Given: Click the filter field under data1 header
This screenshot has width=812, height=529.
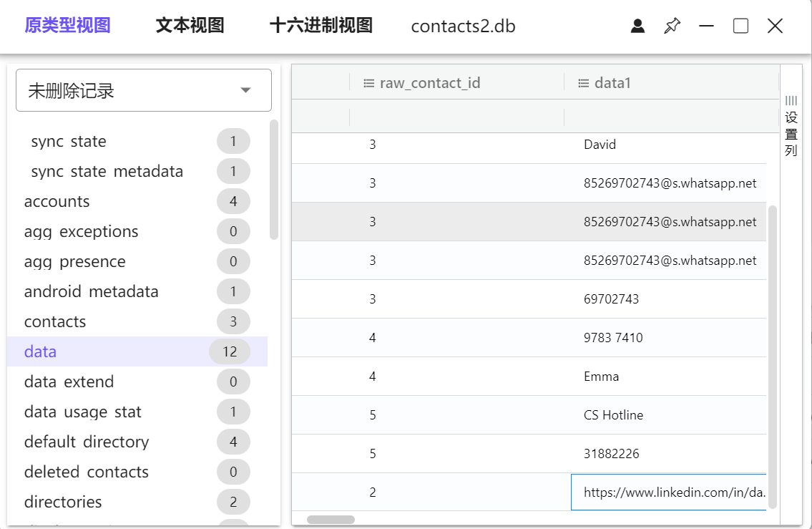Looking at the screenshot, I should click(x=670, y=117).
